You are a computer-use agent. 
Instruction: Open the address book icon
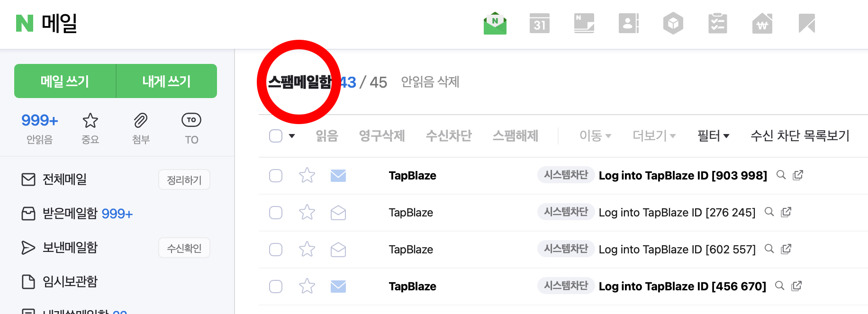(x=629, y=23)
